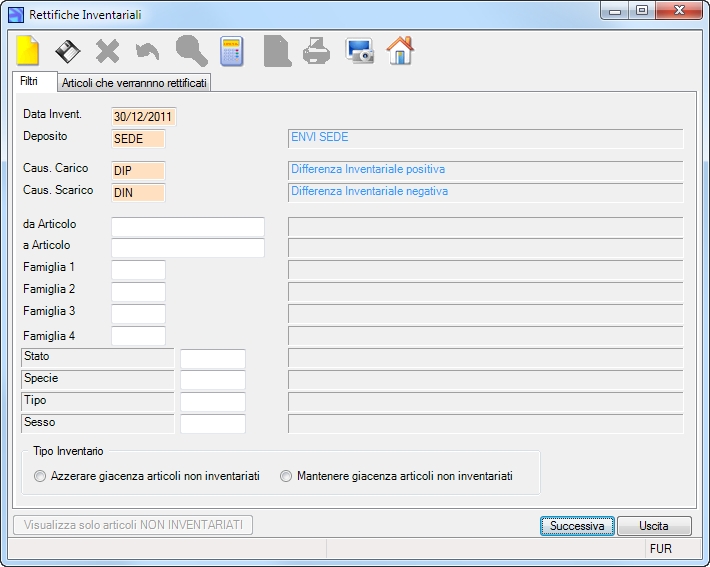Click the printer icon
This screenshot has height=567, width=710.
coord(316,51)
